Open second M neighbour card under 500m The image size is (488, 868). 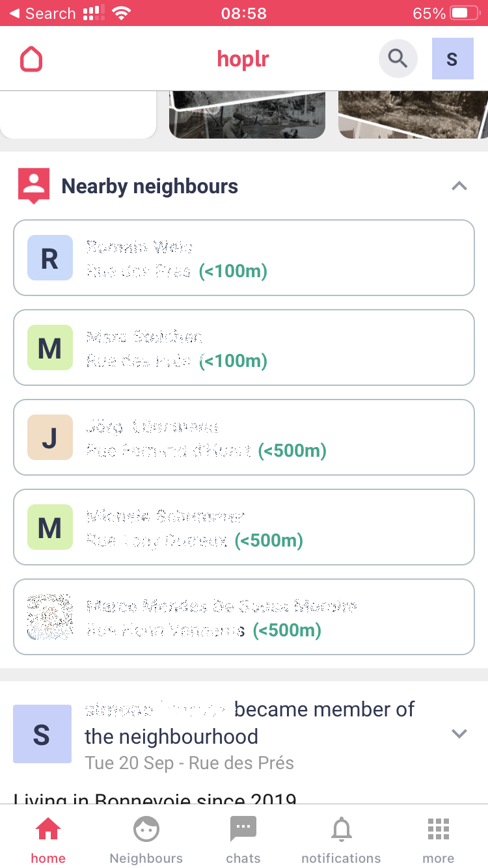tap(244, 527)
